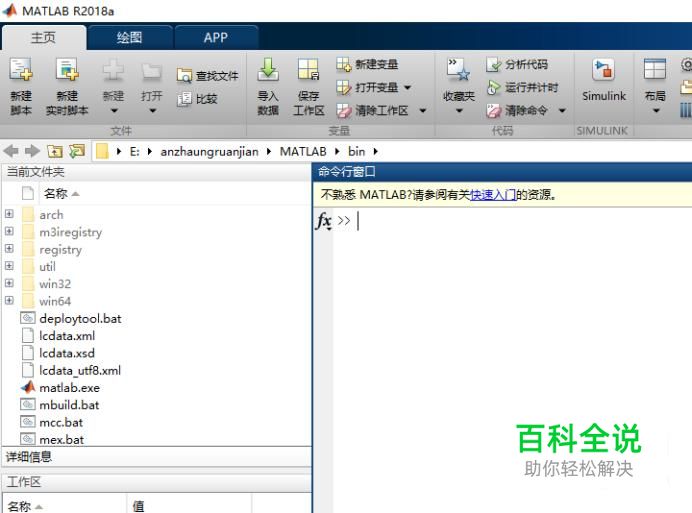Click Run and Time (运行并计时)
This screenshot has width=692, height=513.
[x=522, y=87]
